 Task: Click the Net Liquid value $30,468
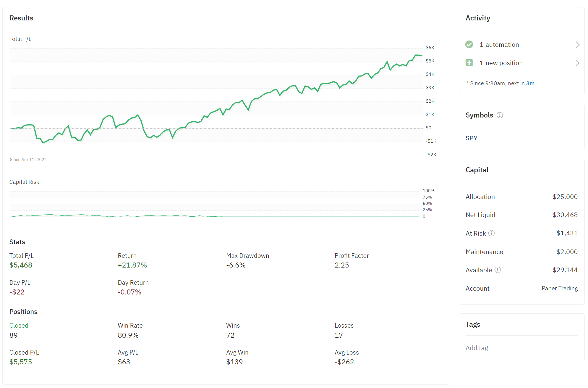tap(565, 215)
